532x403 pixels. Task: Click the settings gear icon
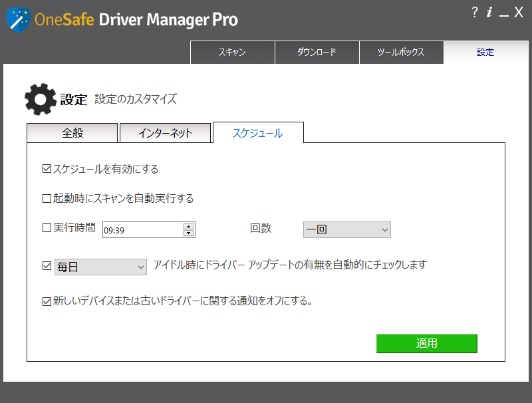pos(41,99)
